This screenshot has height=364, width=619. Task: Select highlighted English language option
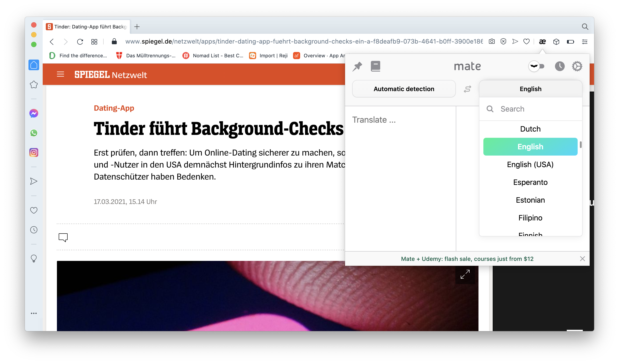(x=530, y=146)
